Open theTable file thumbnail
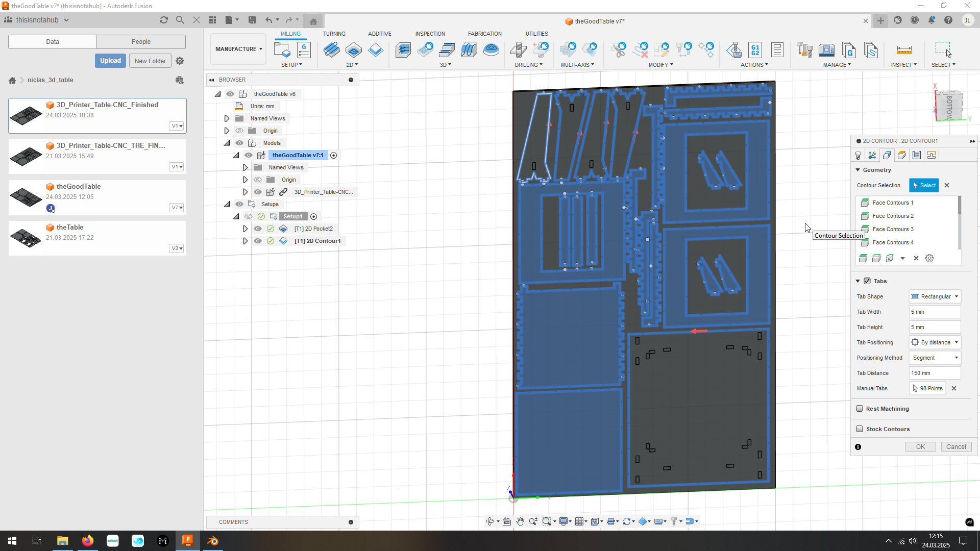Viewport: 980px width, 551px height. [x=26, y=238]
